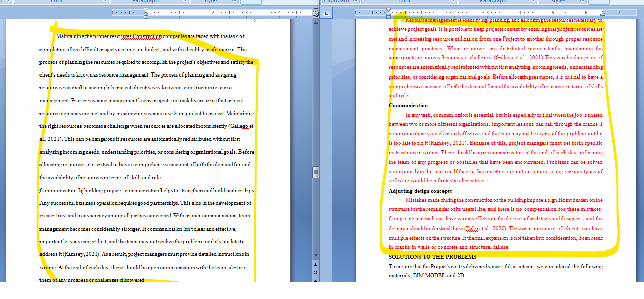Click "the availability of resources in terms of skills" line
This screenshot has height=299, width=644.
coord(102,177)
